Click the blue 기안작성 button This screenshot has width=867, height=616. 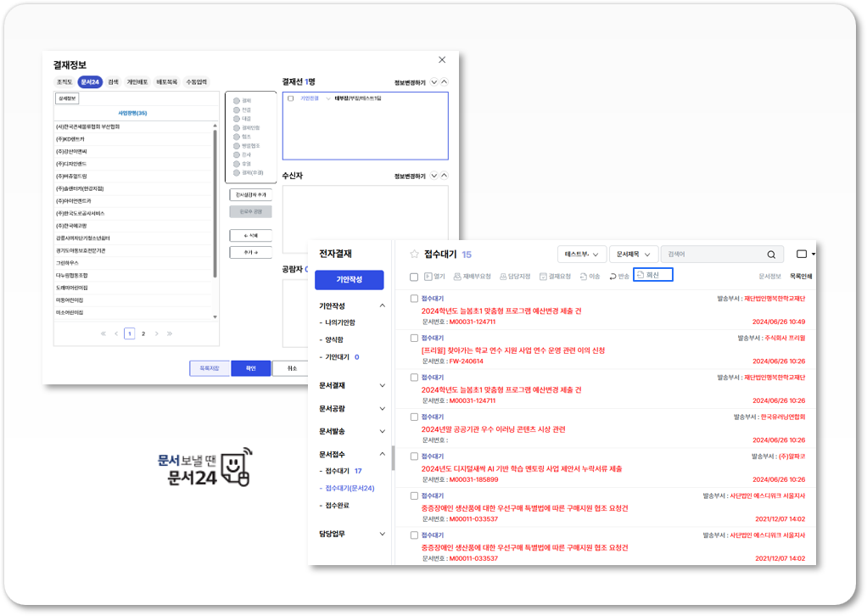point(349,279)
